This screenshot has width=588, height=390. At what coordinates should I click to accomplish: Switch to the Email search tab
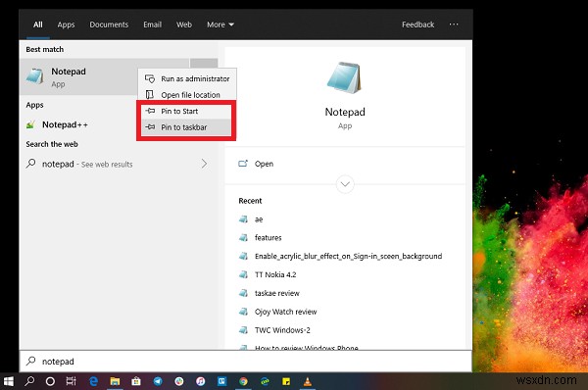coord(152,24)
